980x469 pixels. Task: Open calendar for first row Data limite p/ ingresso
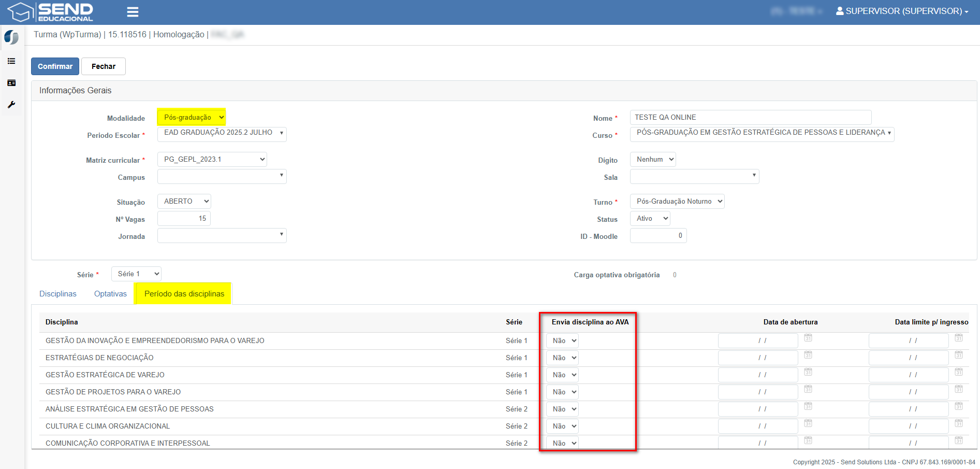click(958, 338)
